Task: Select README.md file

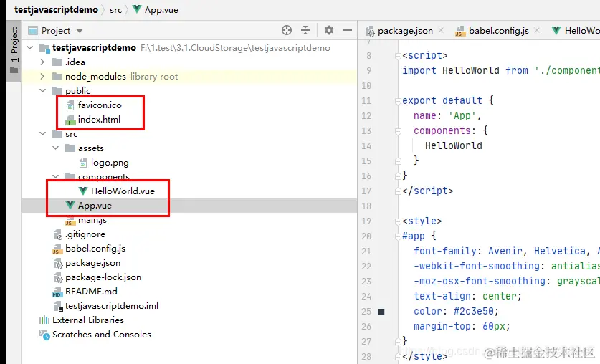Action: tap(91, 292)
